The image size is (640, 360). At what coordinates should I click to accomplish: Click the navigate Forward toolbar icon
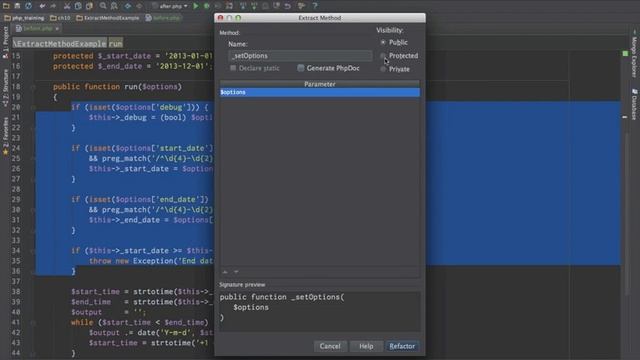[139, 6]
